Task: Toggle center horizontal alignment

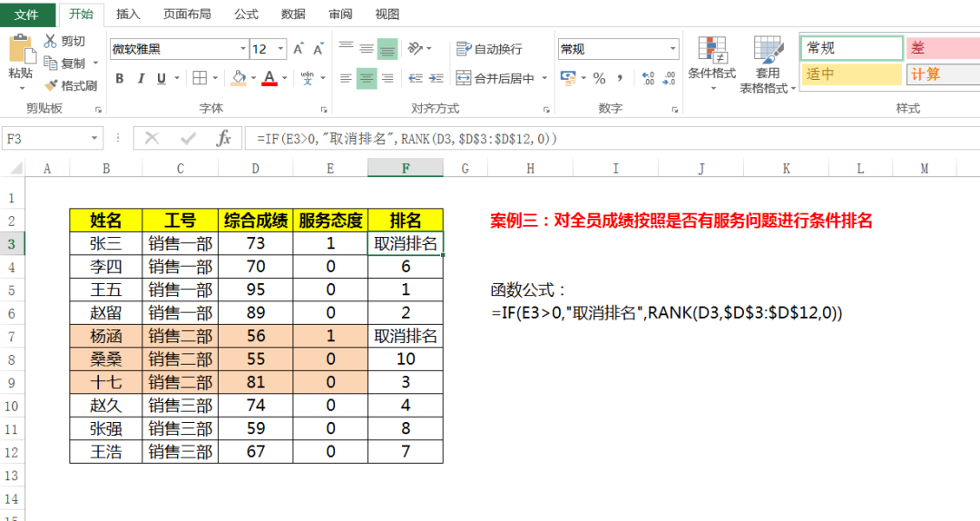Action: tap(367, 78)
